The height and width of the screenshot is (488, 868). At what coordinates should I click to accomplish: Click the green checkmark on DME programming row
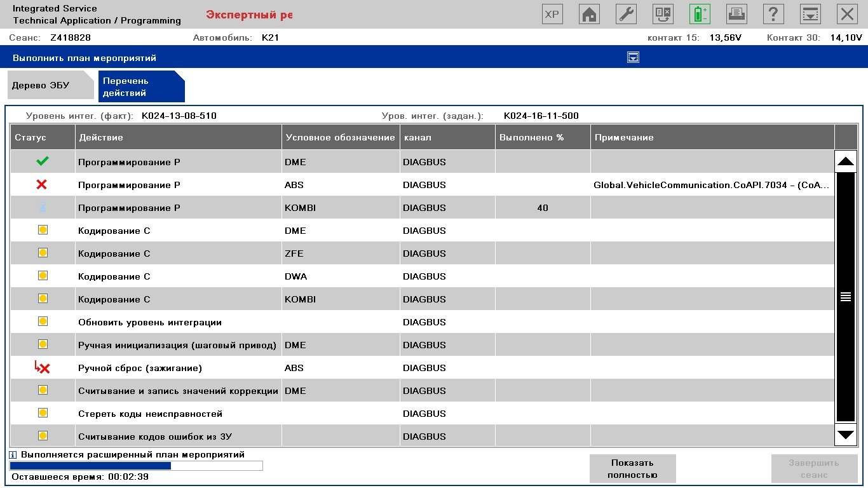42,162
